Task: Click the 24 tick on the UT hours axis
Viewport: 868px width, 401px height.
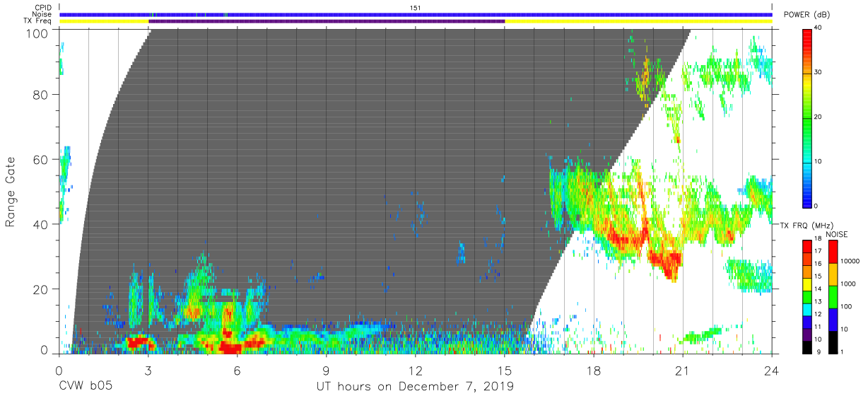Action: tap(772, 369)
